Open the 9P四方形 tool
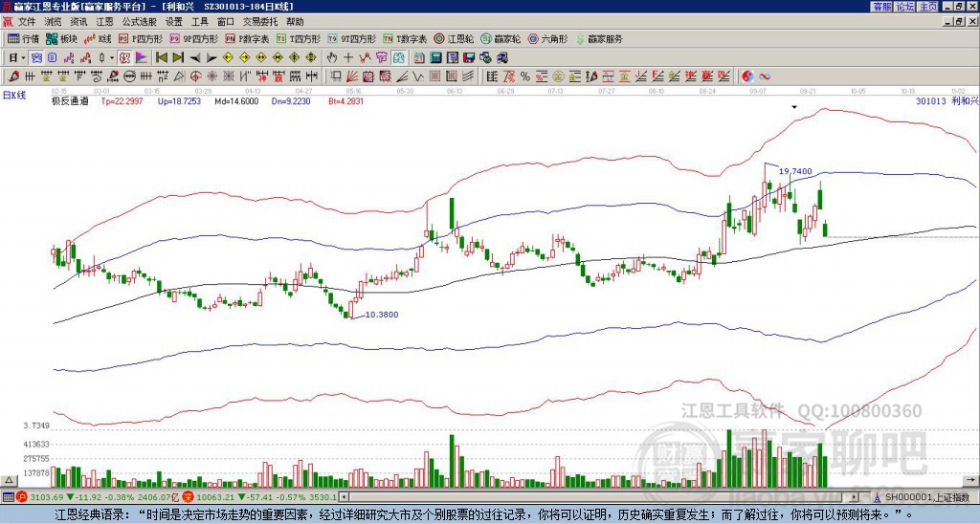The width and height of the screenshot is (980, 524). pos(194,38)
